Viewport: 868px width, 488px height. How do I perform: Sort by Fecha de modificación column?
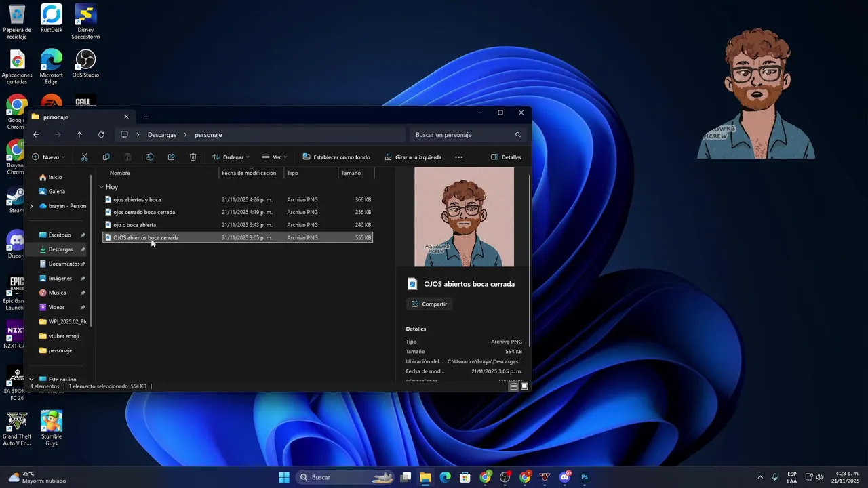coord(249,173)
